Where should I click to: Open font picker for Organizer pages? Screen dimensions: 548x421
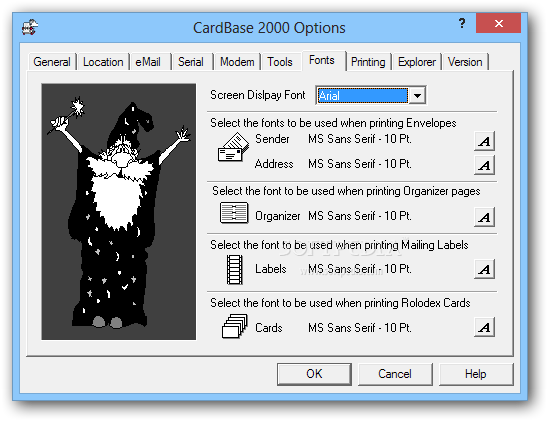484,217
